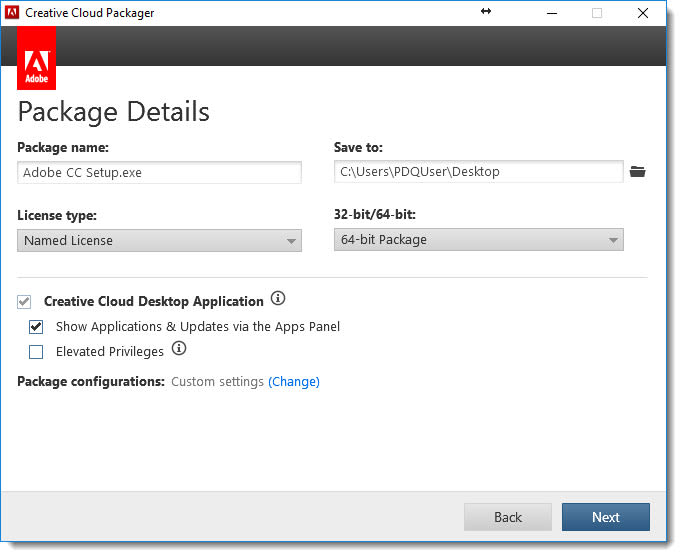The height and width of the screenshot is (557, 682).
Task: Click the Package Details heading
Action: point(114,112)
